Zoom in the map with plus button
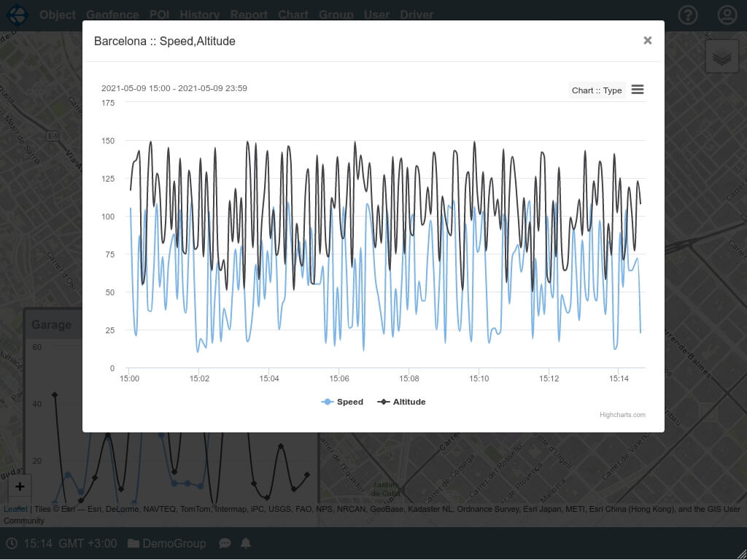This screenshot has height=560, width=747. (20, 486)
